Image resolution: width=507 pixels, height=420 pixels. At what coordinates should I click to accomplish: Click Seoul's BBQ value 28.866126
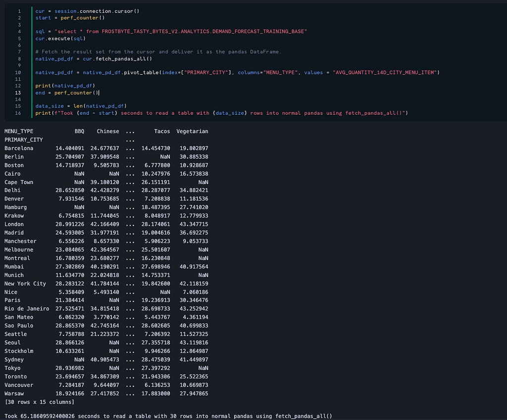tap(70, 342)
